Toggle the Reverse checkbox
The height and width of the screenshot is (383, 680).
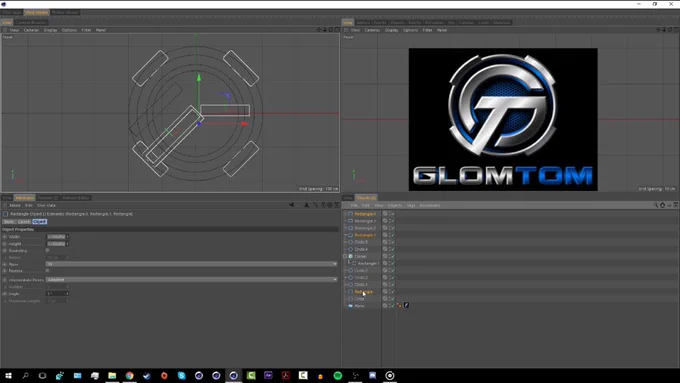47,271
